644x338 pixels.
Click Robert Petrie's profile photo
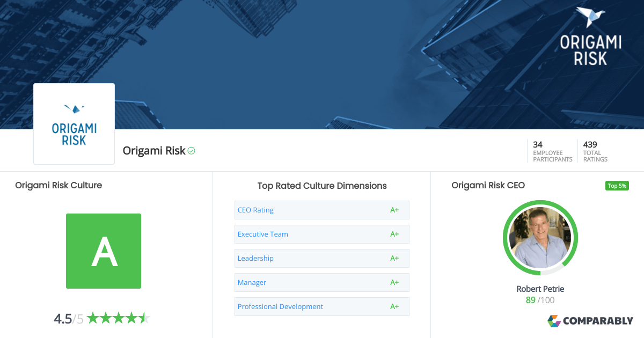pos(540,238)
